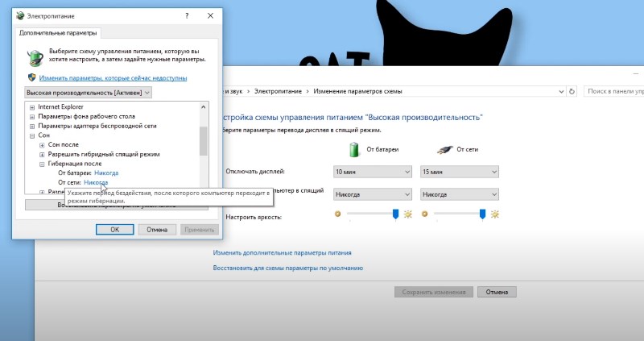The height and width of the screenshot is (341, 644).
Task: Open the address bar history dropdown arrow
Action: pyautogui.click(x=561, y=92)
